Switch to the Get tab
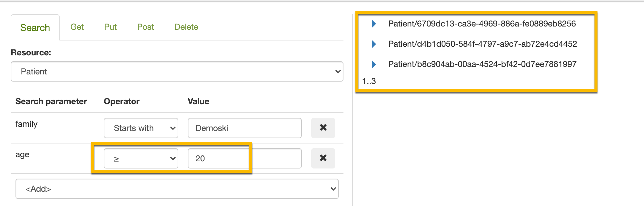This screenshot has height=206, width=644. point(77,27)
